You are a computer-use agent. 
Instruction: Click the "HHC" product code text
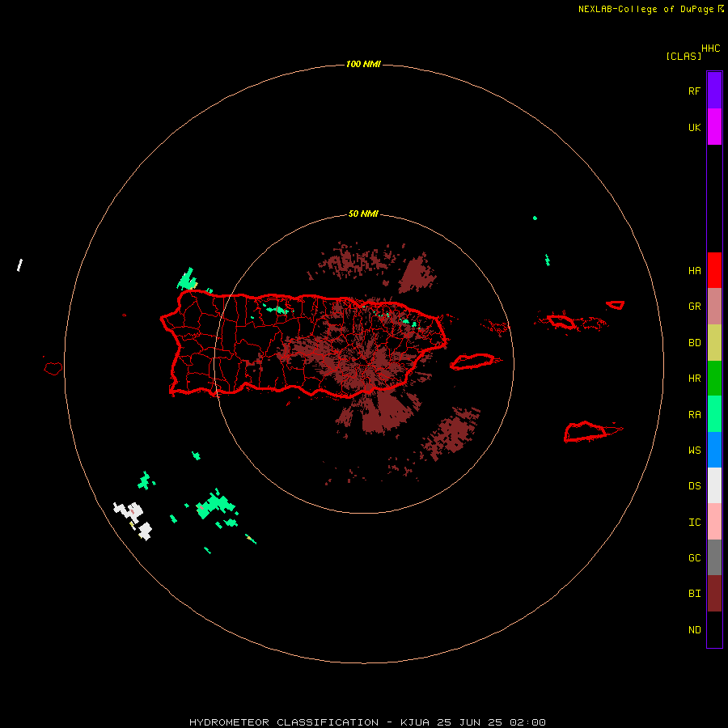tap(711, 49)
